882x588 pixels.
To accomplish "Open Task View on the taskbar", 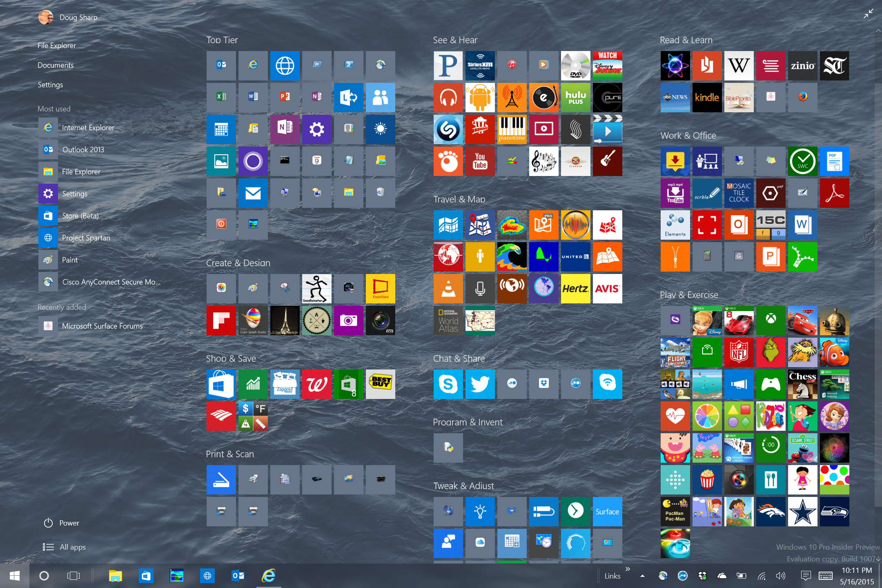I will coord(73,576).
